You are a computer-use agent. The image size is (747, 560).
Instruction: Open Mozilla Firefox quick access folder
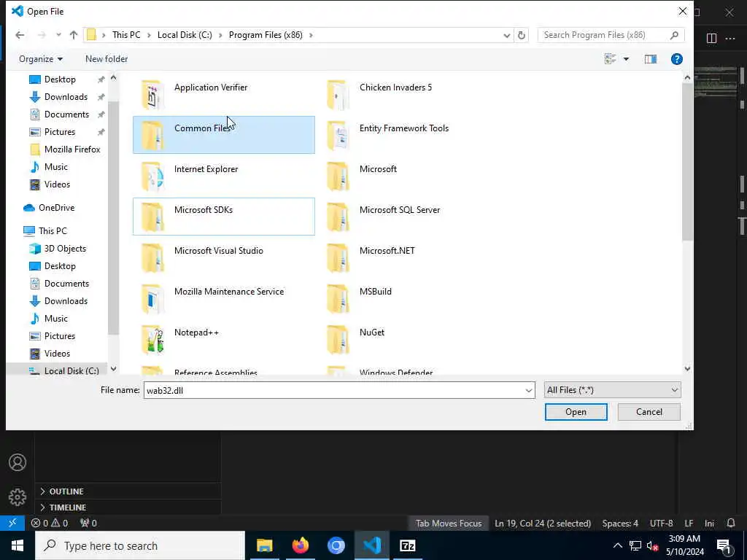pos(72,149)
